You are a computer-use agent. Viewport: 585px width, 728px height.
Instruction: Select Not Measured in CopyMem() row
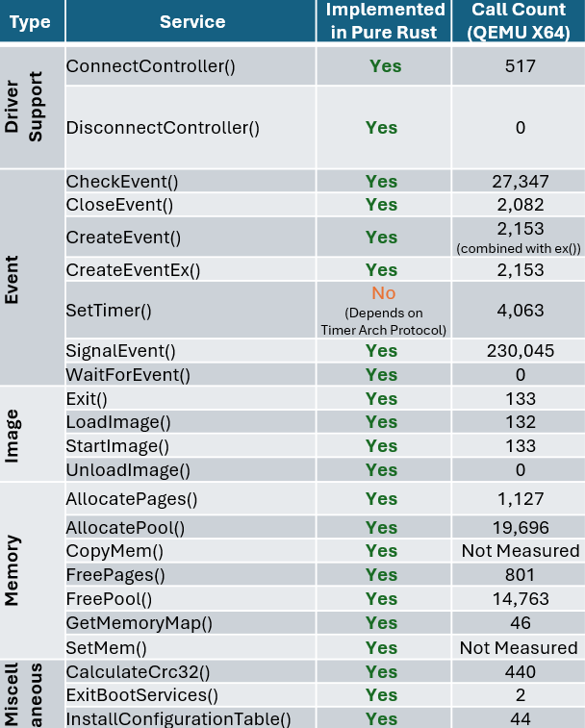[520, 551]
